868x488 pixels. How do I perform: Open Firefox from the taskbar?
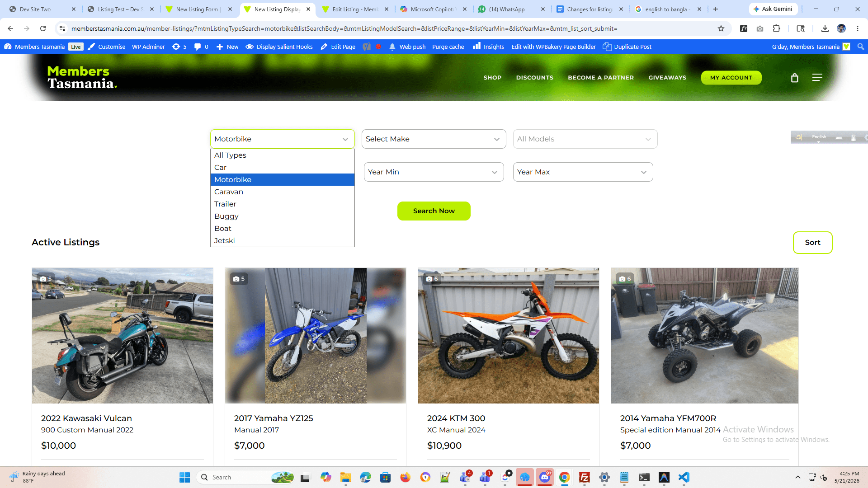406,477
